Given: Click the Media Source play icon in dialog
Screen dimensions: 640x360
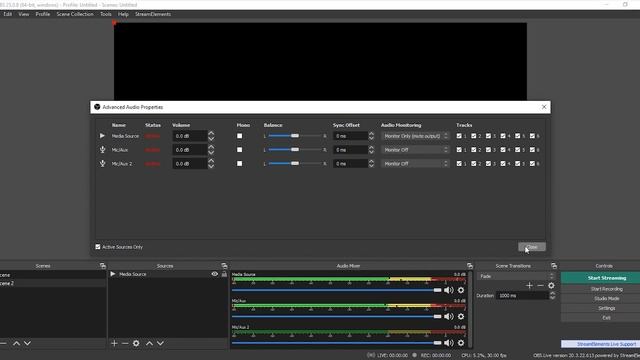Looking at the screenshot, I should tap(102, 136).
